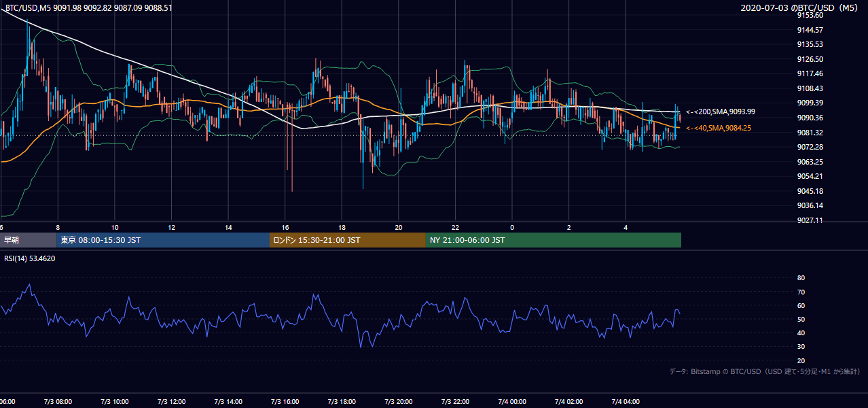Viewport: 868px width, 408px height.
Task: Click price axis value 9108.43
Action: 810,88
